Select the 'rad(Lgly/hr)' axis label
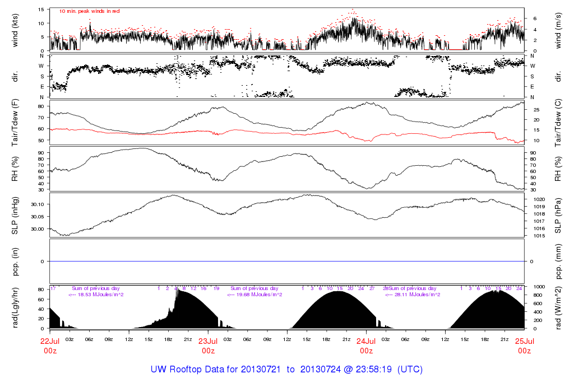This screenshot has height=392, width=574. [15, 307]
